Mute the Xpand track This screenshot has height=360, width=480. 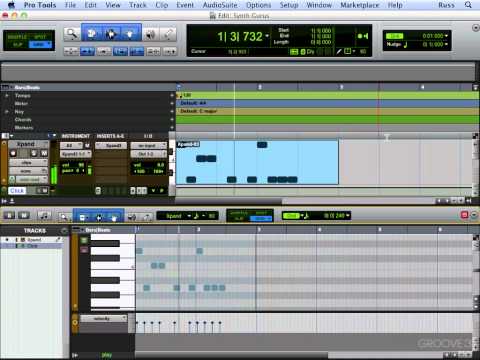[x=44, y=153]
